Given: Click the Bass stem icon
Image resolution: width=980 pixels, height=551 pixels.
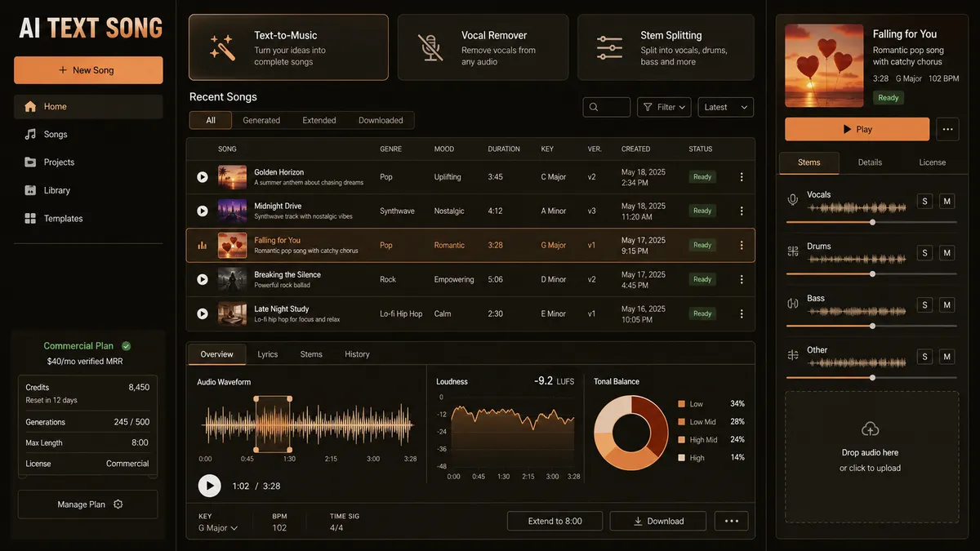Looking at the screenshot, I should [x=792, y=304].
